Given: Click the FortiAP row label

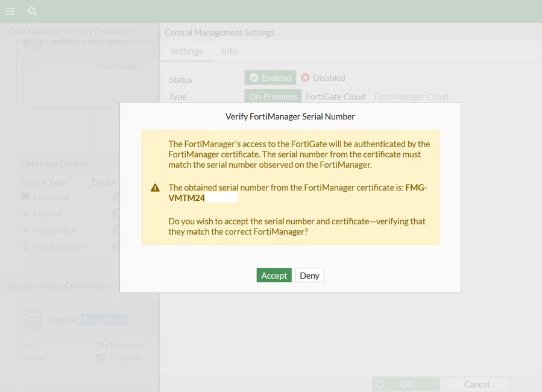Looking at the screenshot, I should pyautogui.click(x=48, y=213).
